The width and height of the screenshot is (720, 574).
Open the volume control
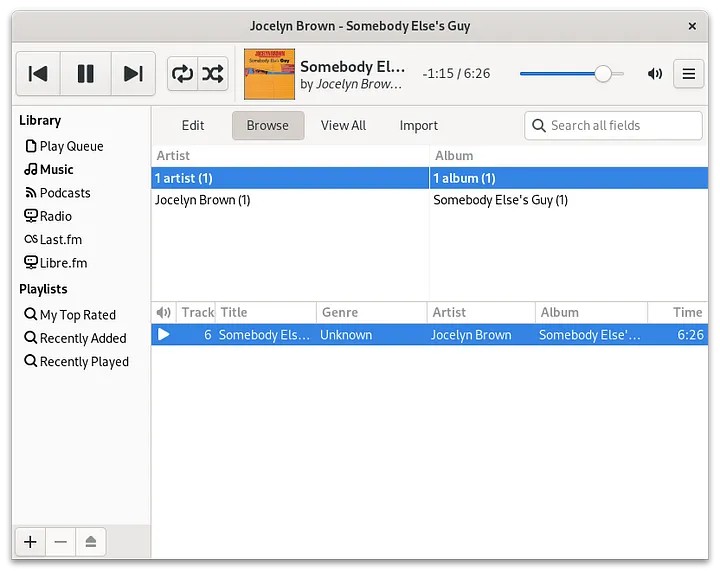[655, 73]
